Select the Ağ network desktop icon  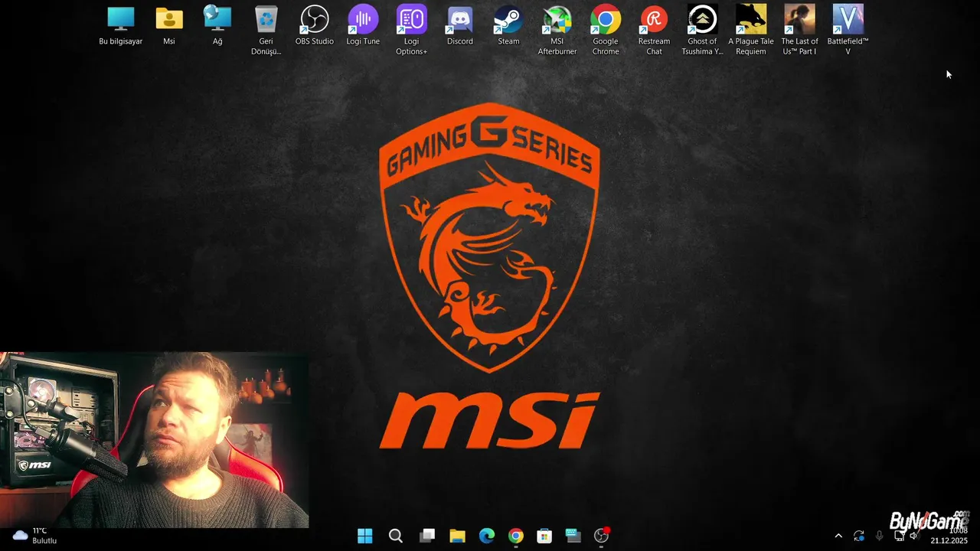217,27
